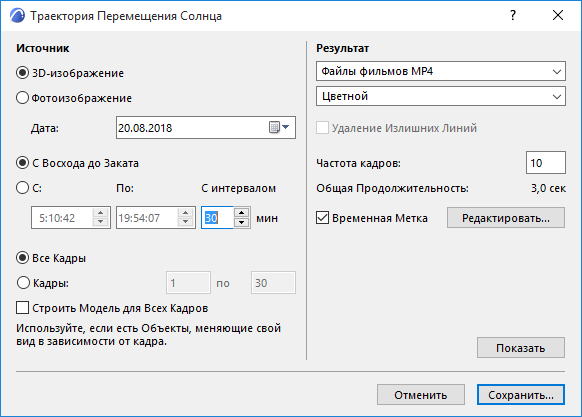Close the Траектория Перемещения Солнца dialog
This screenshot has height=417, width=582.
point(558,16)
